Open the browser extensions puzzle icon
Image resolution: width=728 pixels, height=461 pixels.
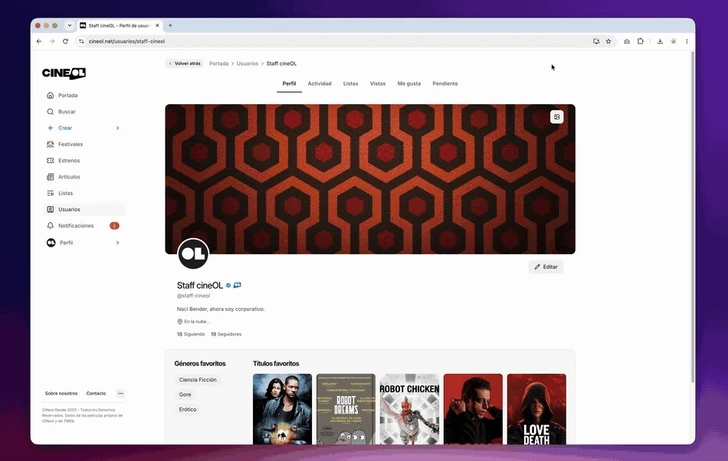click(640, 41)
